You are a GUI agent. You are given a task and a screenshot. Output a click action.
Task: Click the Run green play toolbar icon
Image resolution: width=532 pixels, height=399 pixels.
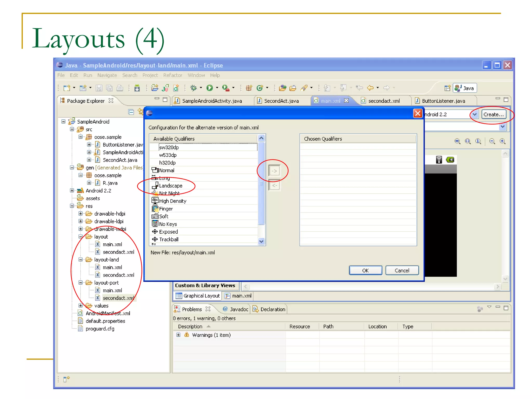tap(209, 88)
